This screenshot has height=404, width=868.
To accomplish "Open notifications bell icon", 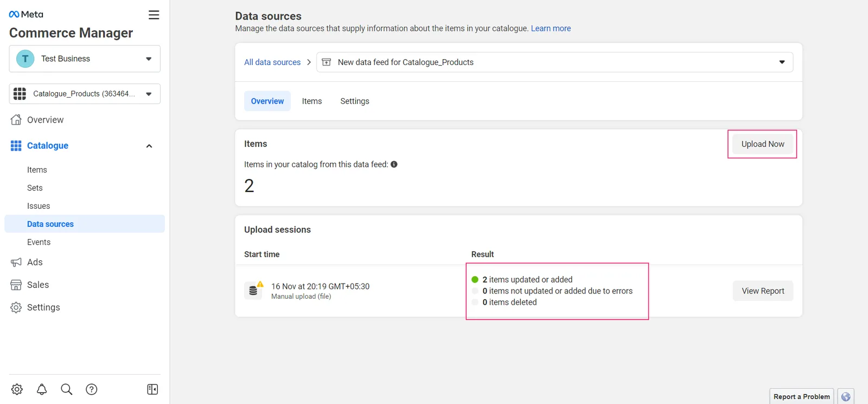I will tap(42, 389).
